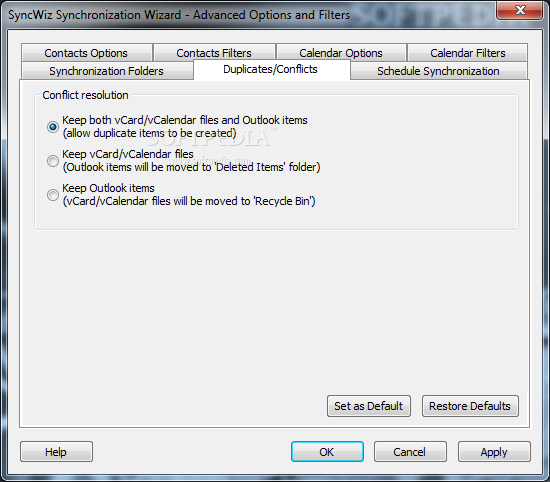This screenshot has height=482, width=550.
Task: Confirm settings with the OK button
Action: [327, 452]
